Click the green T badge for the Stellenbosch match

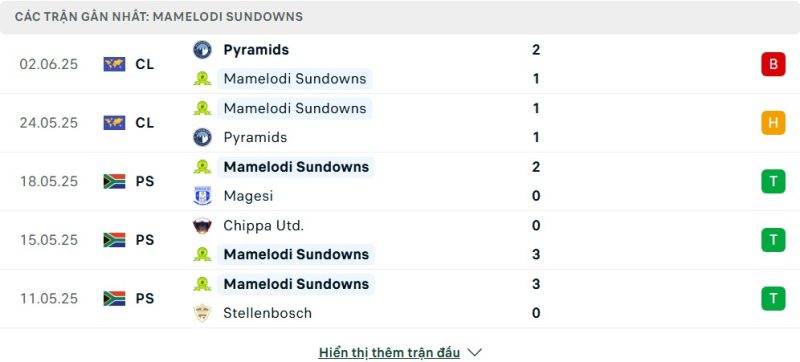coord(773,299)
